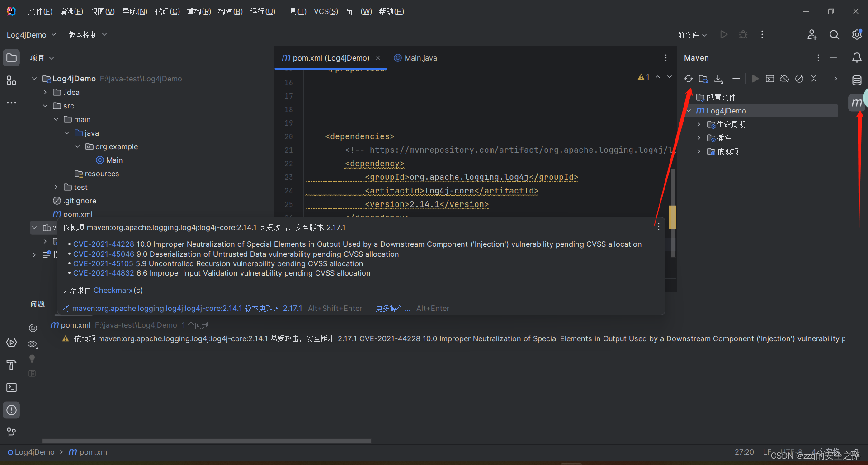Expand 生命周期 node in Maven
Screen dimensions: 868x465
coord(699,124)
